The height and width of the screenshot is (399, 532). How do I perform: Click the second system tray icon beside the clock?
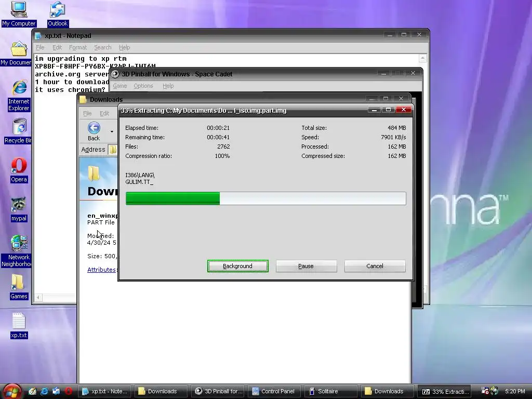click(494, 391)
